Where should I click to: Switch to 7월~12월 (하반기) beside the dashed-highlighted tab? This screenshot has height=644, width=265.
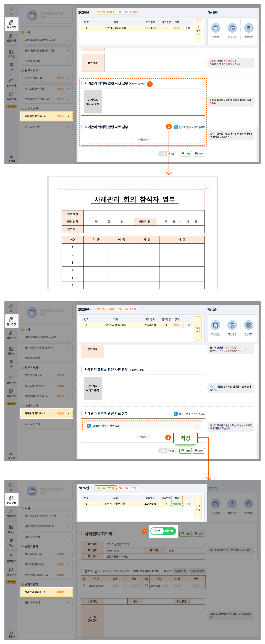click(x=128, y=488)
